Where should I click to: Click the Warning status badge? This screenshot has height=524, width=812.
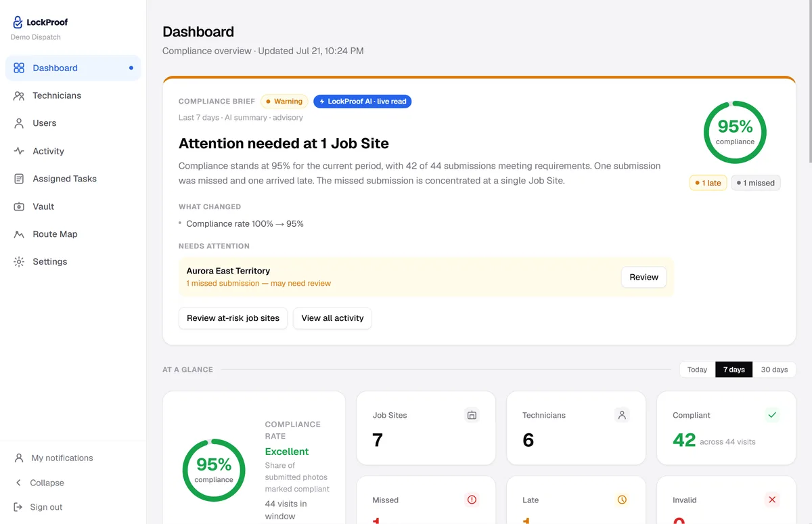(284, 102)
